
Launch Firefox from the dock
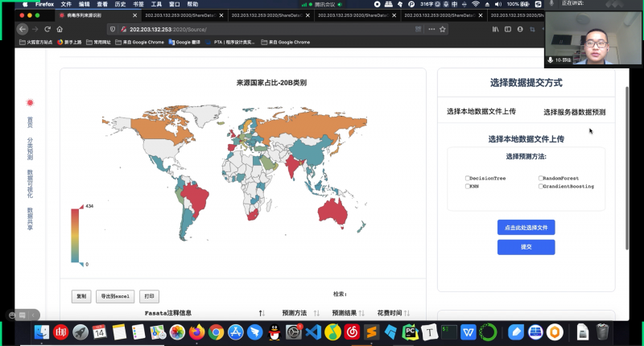[x=197, y=332]
